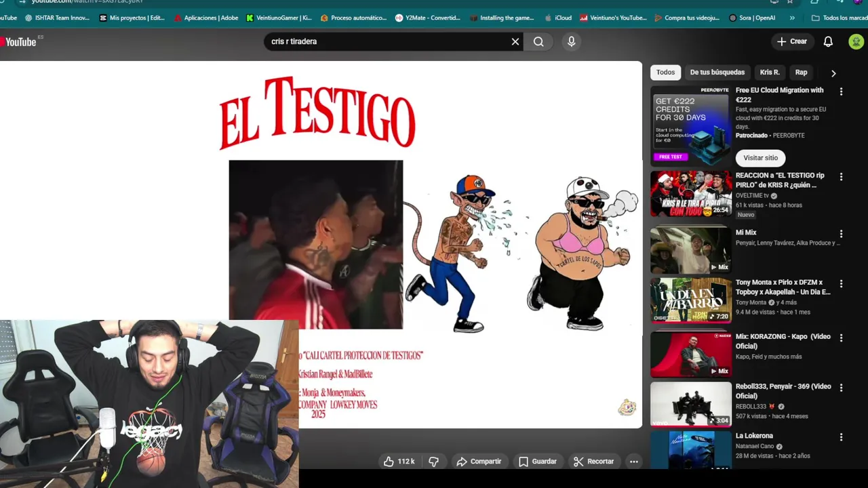The image size is (868, 488).
Task: Open the Y2Mate - Convertid... bookmark
Action: tap(428, 18)
